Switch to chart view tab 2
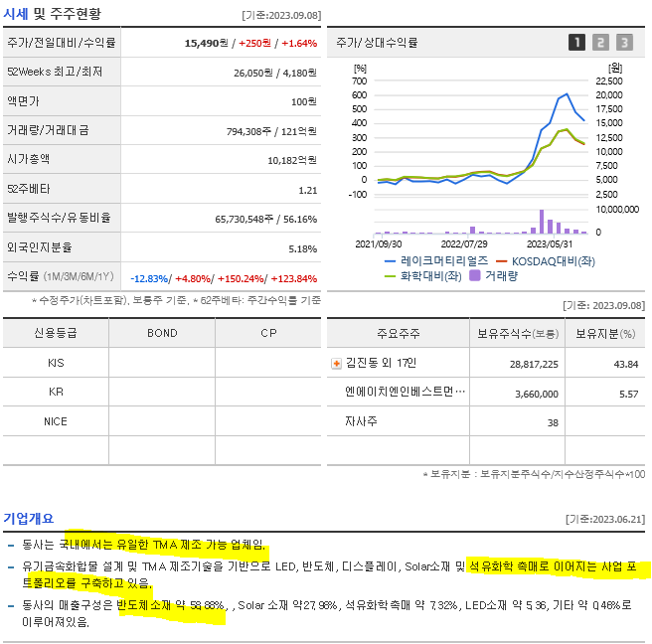This screenshot has height=644, width=652. (x=600, y=42)
